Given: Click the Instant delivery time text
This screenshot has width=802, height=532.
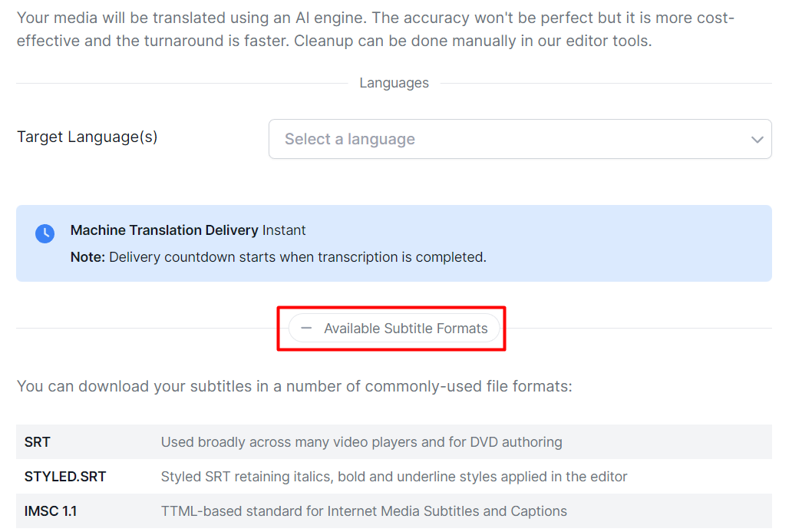Looking at the screenshot, I should [x=284, y=230].
